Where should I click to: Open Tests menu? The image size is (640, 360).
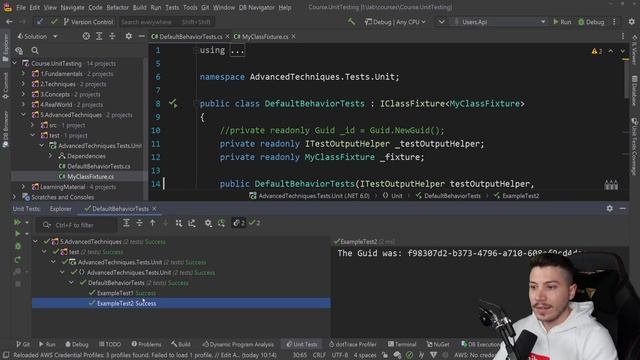coord(172,7)
